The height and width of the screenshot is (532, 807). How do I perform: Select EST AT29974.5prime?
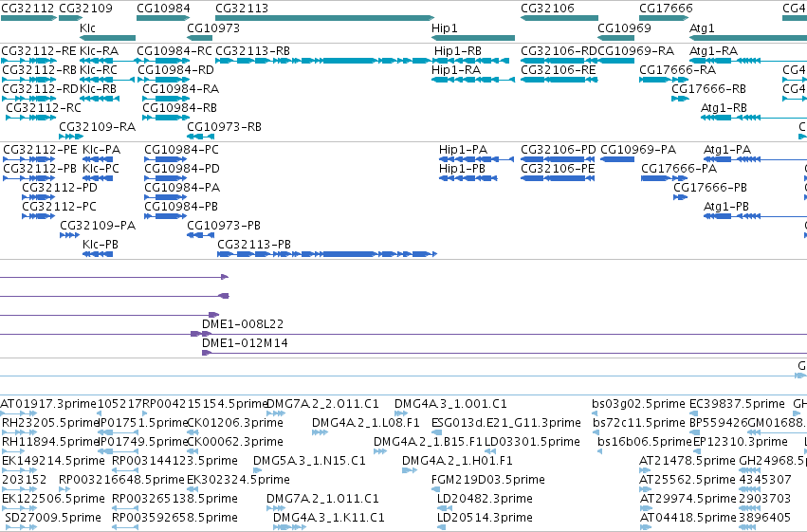[688, 499]
